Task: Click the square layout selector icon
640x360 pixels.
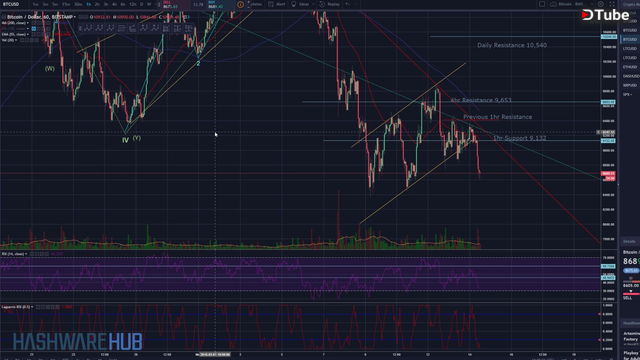Action: coord(542,4)
